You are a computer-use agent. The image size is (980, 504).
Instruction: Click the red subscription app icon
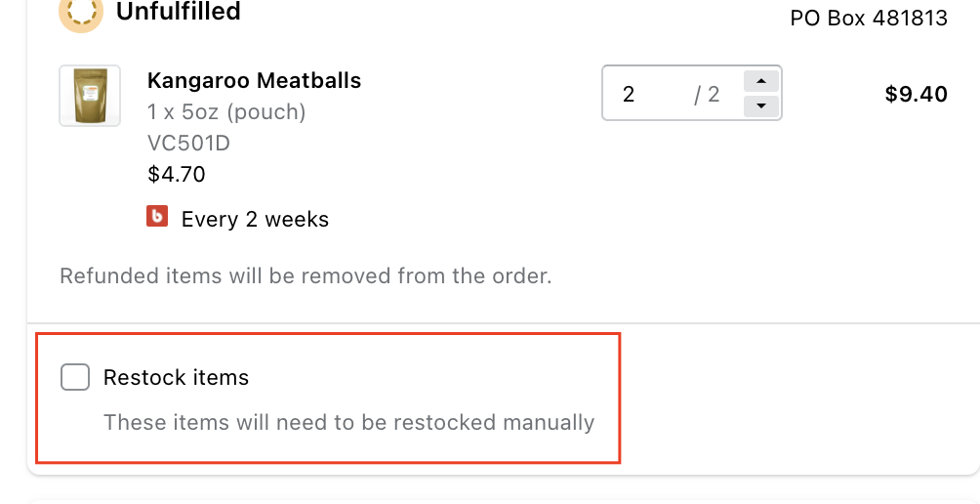(157, 217)
